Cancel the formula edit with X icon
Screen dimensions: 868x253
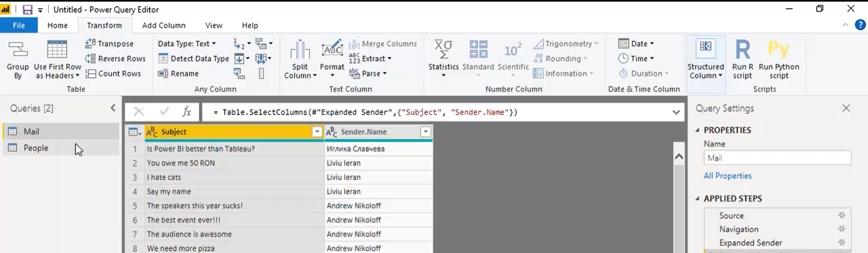click(x=138, y=112)
